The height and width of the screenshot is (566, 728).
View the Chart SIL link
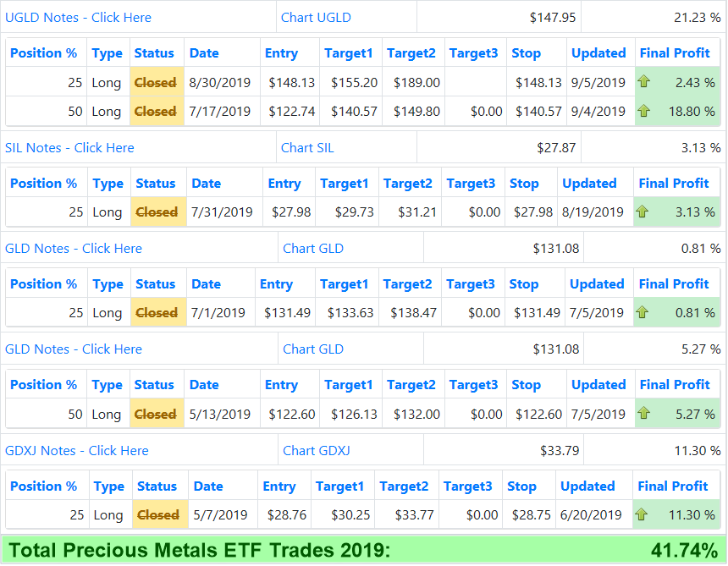pos(307,147)
